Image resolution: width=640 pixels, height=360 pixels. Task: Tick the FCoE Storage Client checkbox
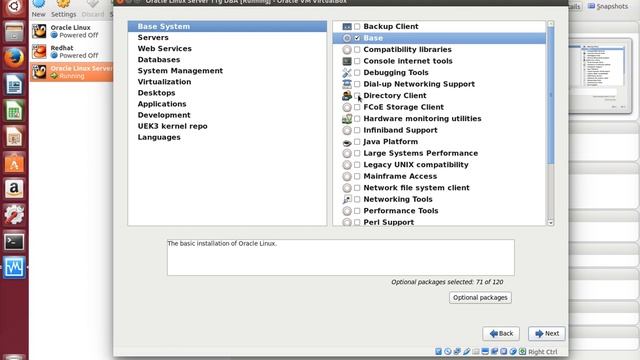(357, 107)
